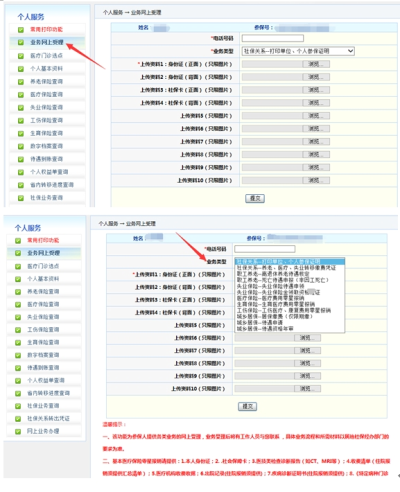The height and width of the screenshot is (492, 400).
Task: Click green icon beside 养老保险查询 in lower sidebar
Action: (18, 292)
